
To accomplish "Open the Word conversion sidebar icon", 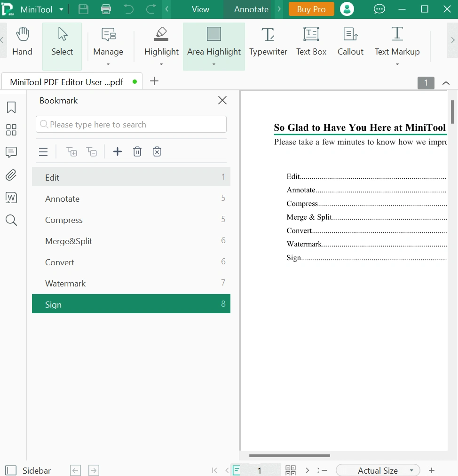I will [11, 198].
